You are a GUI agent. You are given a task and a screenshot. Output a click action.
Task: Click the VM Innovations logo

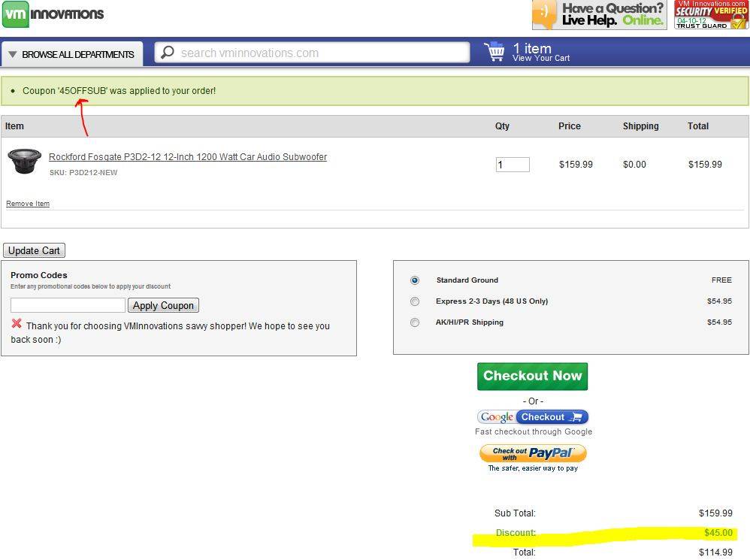pos(53,14)
